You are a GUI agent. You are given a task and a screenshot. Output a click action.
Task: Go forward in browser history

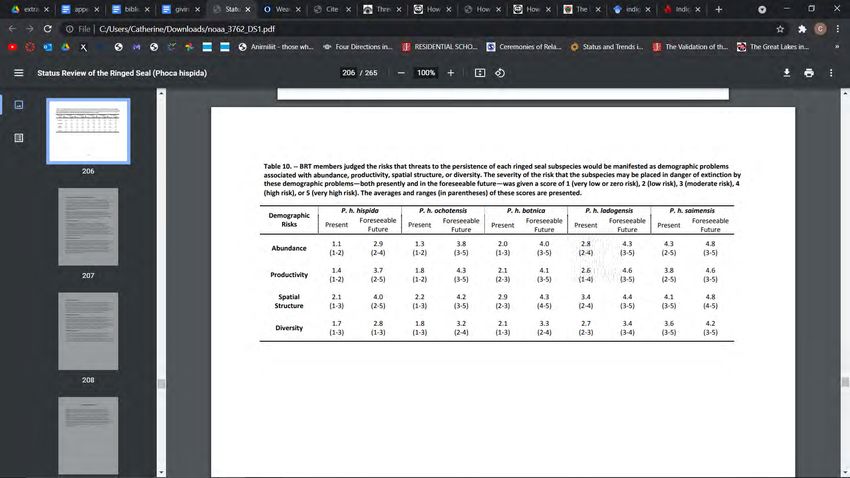[x=29, y=29]
